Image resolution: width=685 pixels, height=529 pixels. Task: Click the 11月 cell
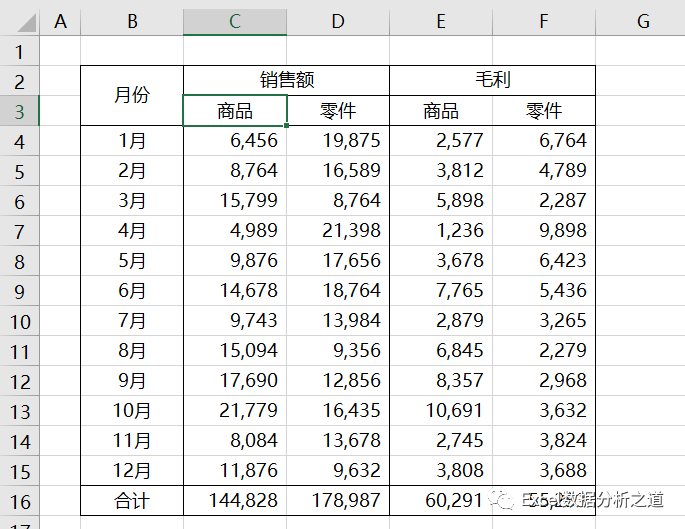point(132,441)
